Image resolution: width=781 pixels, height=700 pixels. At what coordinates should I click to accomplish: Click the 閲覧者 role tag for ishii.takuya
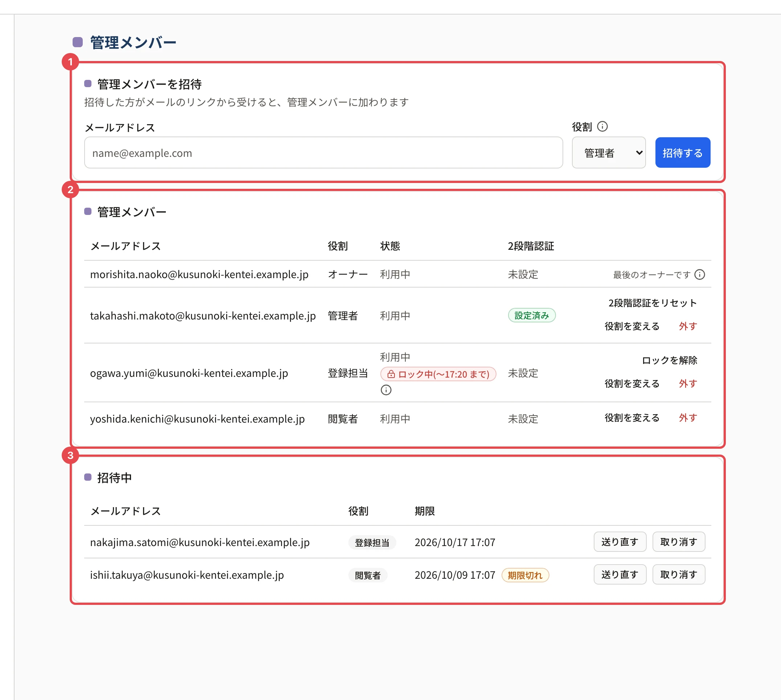(367, 575)
